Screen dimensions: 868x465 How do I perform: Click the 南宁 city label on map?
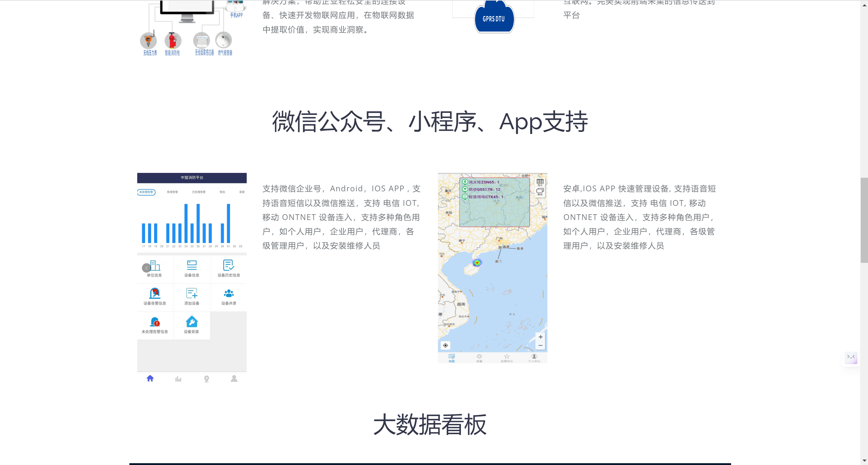tap(462, 241)
